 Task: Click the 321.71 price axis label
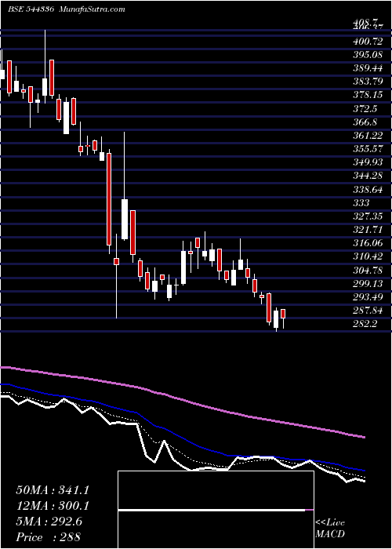pyautogui.click(x=368, y=230)
